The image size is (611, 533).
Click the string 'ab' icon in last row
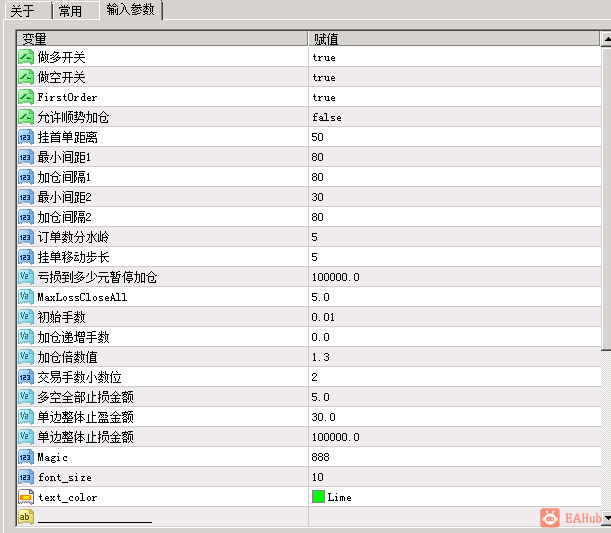26,517
